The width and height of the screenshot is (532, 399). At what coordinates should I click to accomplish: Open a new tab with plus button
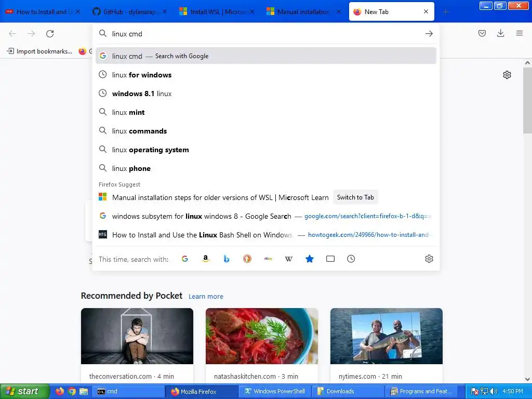coord(446,12)
